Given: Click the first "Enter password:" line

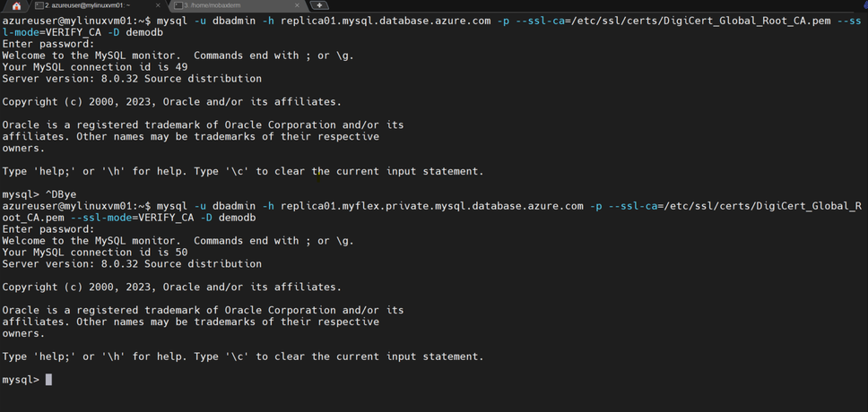Looking at the screenshot, I should point(48,44).
